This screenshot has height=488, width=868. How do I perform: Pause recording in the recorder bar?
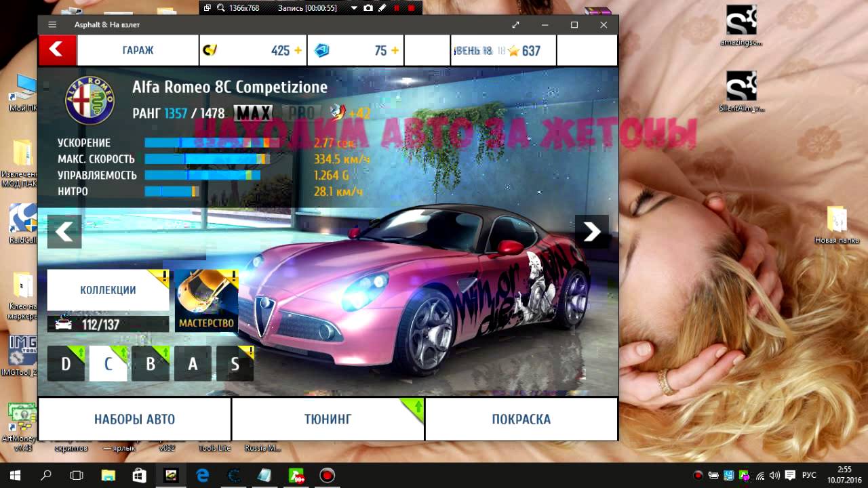point(397,8)
